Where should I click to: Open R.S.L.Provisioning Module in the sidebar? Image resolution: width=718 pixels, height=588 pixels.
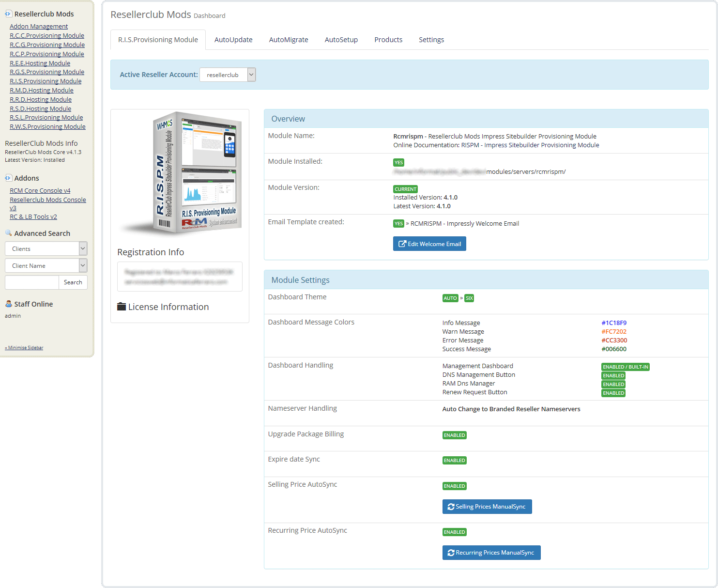tap(46, 118)
